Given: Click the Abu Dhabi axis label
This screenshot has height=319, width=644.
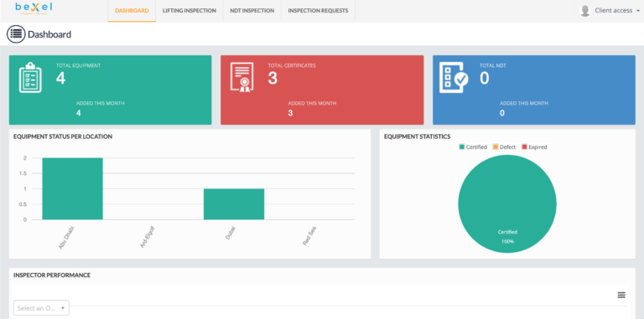Looking at the screenshot, I should coord(66,238).
